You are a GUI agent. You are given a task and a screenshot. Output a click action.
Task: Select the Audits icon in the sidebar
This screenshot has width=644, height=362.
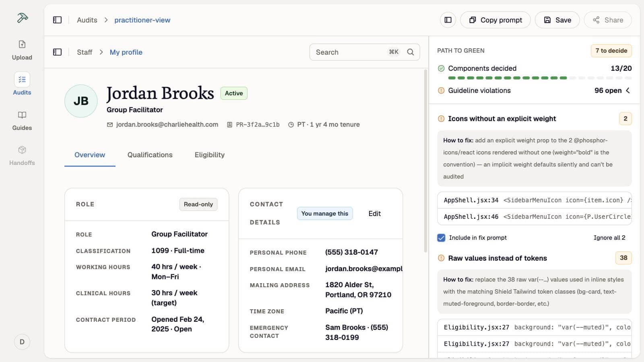pyautogui.click(x=22, y=80)
